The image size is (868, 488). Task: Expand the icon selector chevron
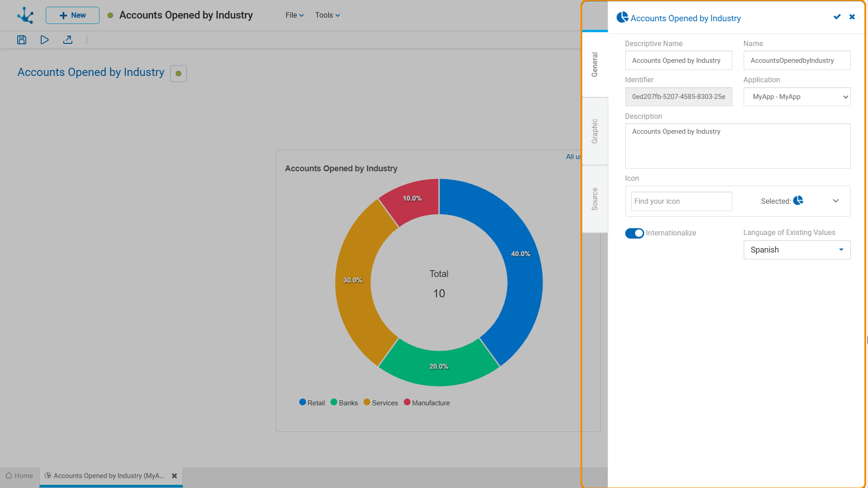(x=835, y=201)
